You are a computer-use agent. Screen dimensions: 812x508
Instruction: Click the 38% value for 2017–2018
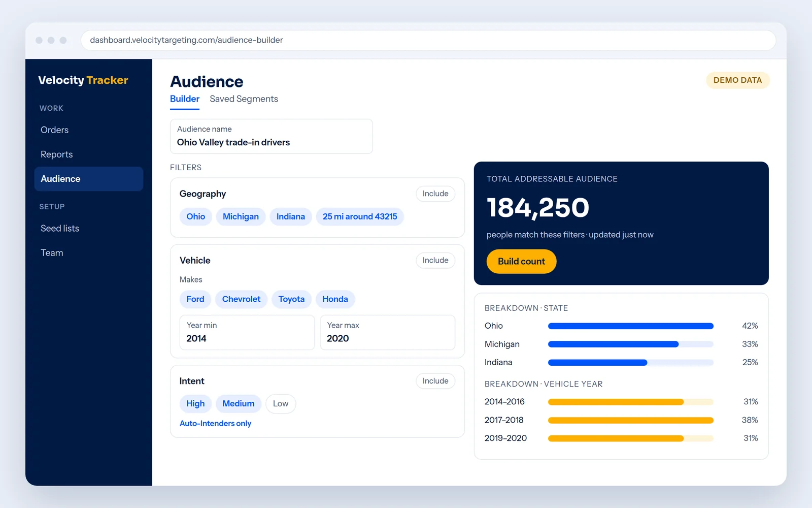pyautogui.click(x=750, y=420)
